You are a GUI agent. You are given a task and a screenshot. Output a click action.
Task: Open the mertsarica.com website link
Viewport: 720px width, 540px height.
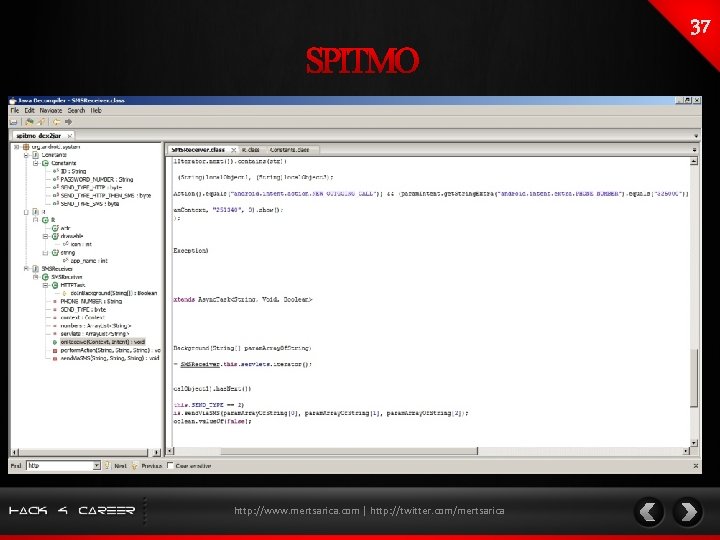[x=297, y=511]
